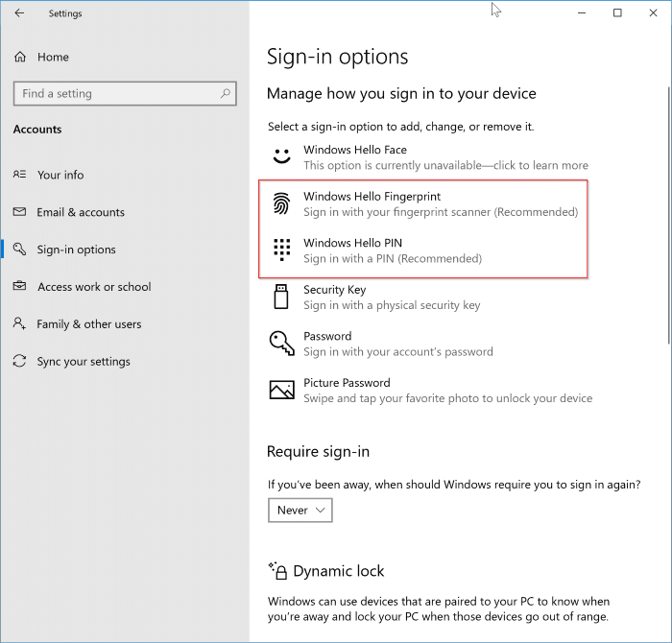The height and width of the screenshot is (643, 672).
Task: Open Sync your settings
Action: coord(124,361)
